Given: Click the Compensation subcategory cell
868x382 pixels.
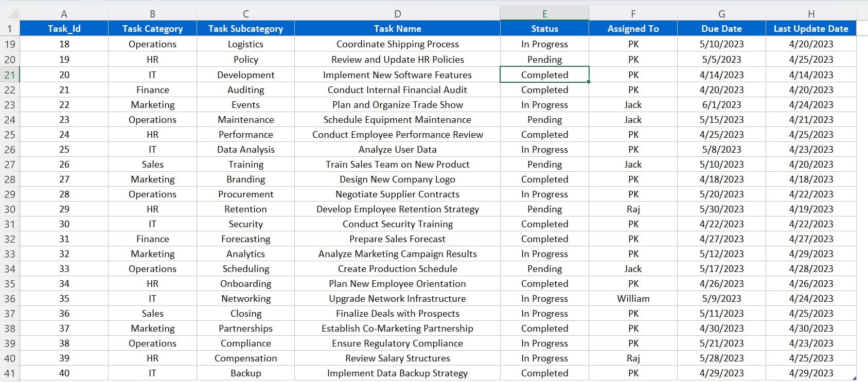Looking at the screenshot, I should (245, 358).
